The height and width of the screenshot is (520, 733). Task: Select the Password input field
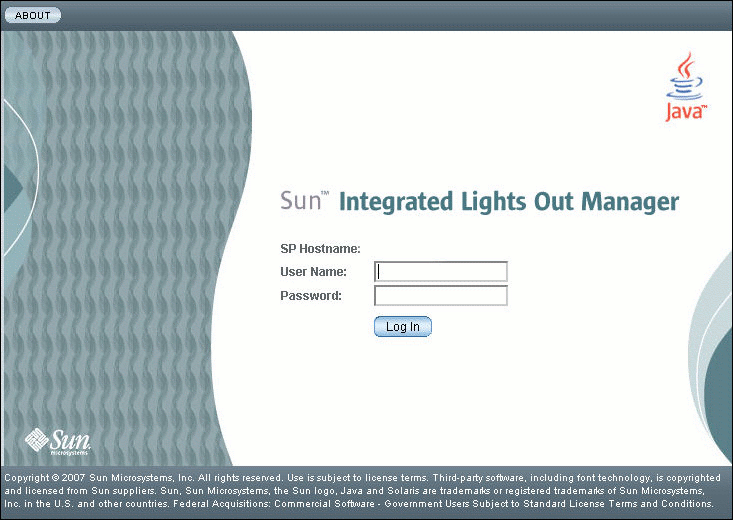(x=441, y=296)
